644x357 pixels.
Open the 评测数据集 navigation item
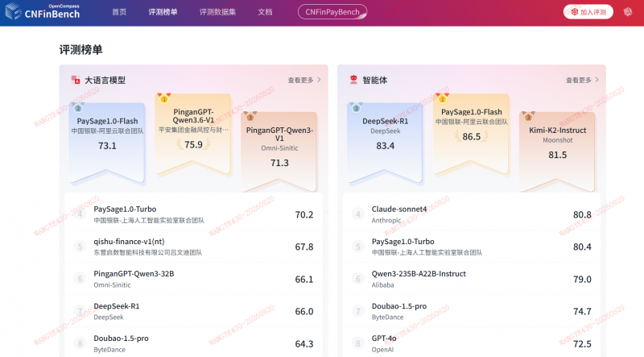point(217,12)
